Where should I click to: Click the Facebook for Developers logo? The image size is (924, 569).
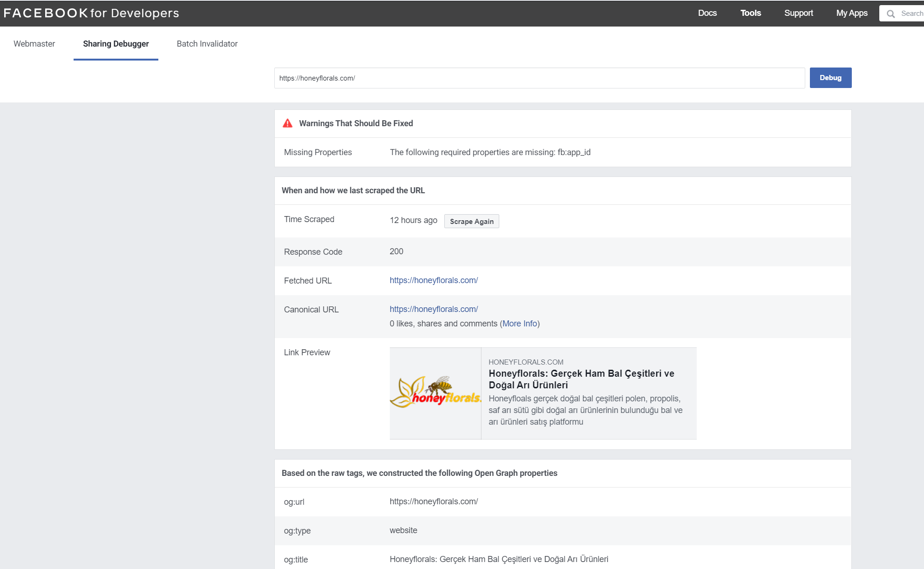[x=91, y=13]
